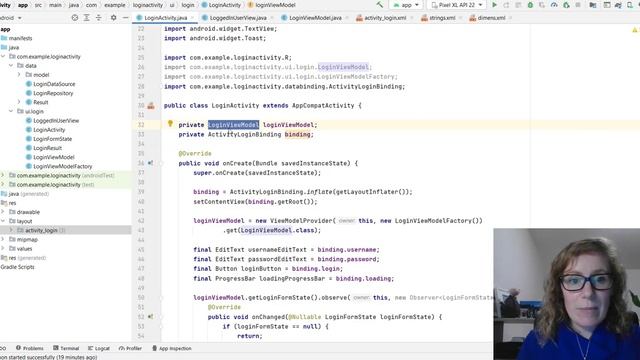The width and height of the screenshot is (640, 360).
Task: Switch to activity_login.xml tab
Action: pos(385,18)
